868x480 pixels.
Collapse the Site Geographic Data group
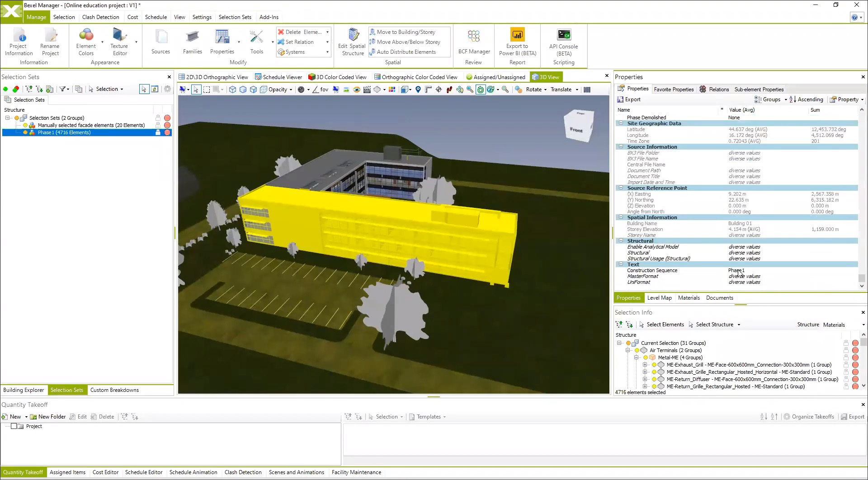(x=621, y=123)
